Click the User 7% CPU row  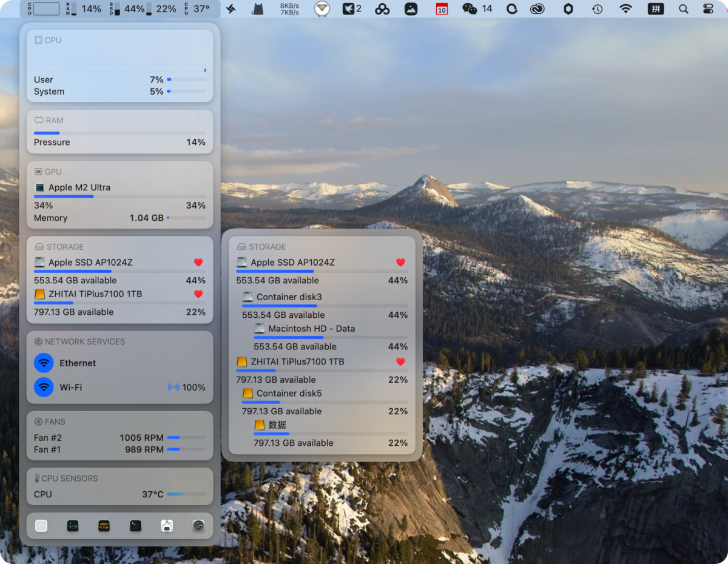click(x=120, y=79)
